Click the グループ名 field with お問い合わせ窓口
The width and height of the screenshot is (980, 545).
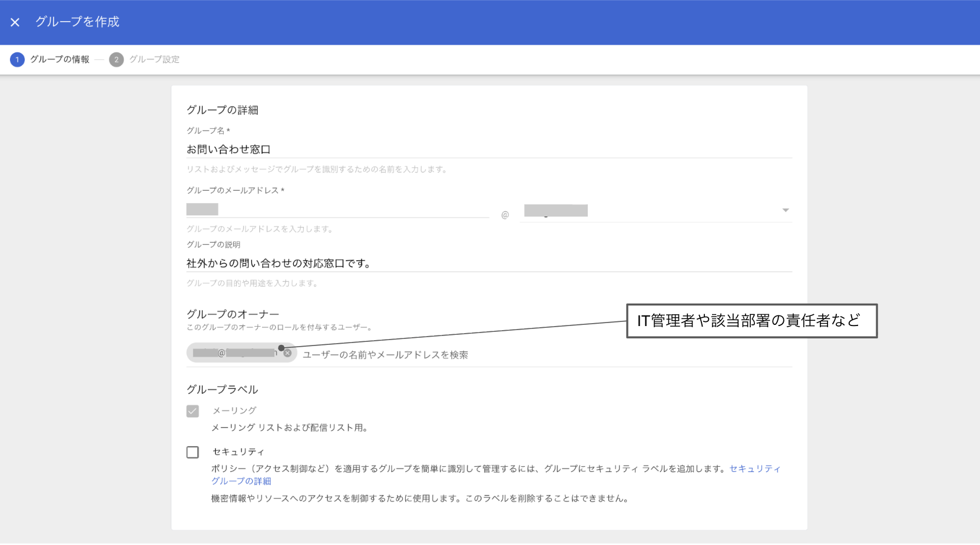coord(489,149)
